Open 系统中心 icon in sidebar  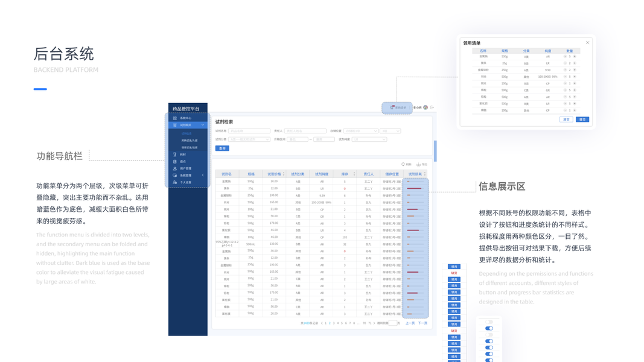pyautogui.click(x=175, y=118)
